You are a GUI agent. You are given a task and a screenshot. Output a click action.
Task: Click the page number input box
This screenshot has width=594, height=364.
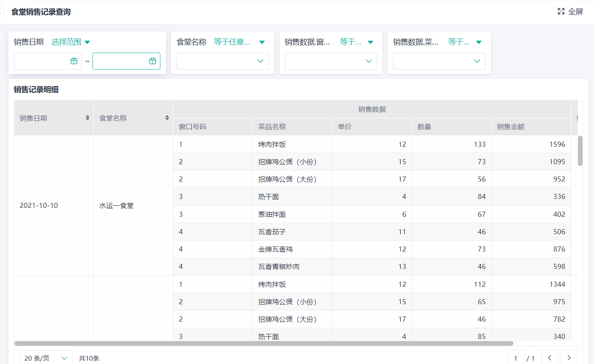(516, 358)
